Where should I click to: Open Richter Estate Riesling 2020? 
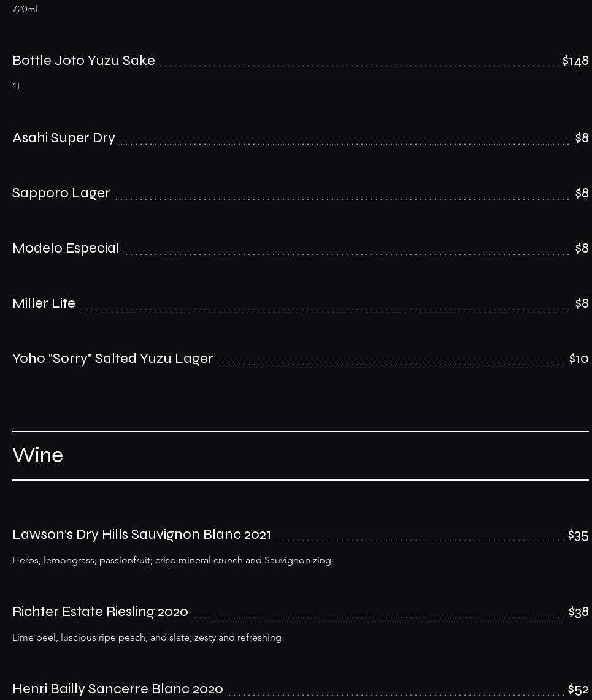(100, 612)
